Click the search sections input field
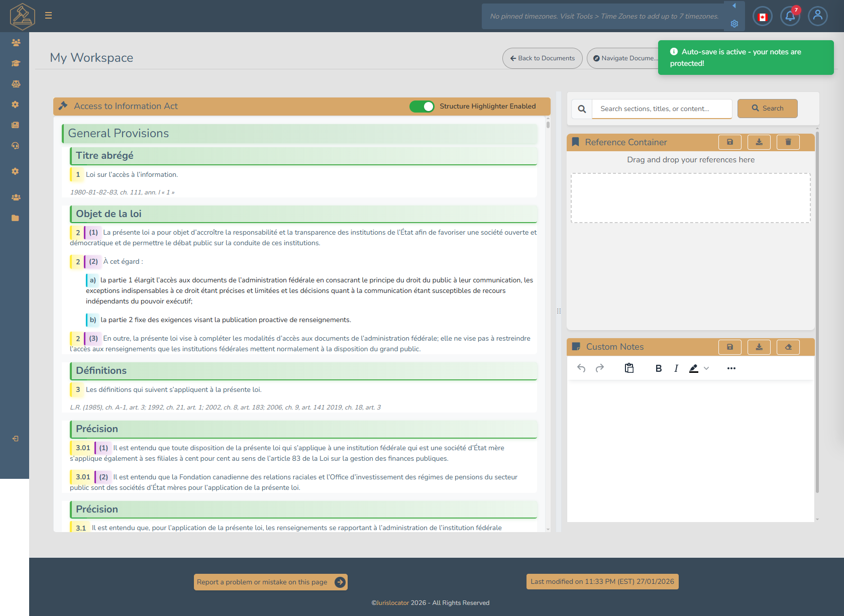844x616 pixels. pyautogui.click(x=661, y=109)
